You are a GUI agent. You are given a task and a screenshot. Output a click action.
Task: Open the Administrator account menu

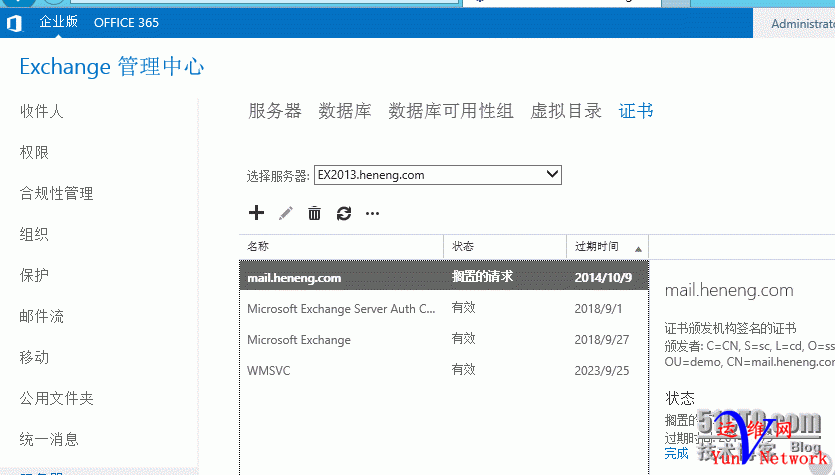pos(802,23)
